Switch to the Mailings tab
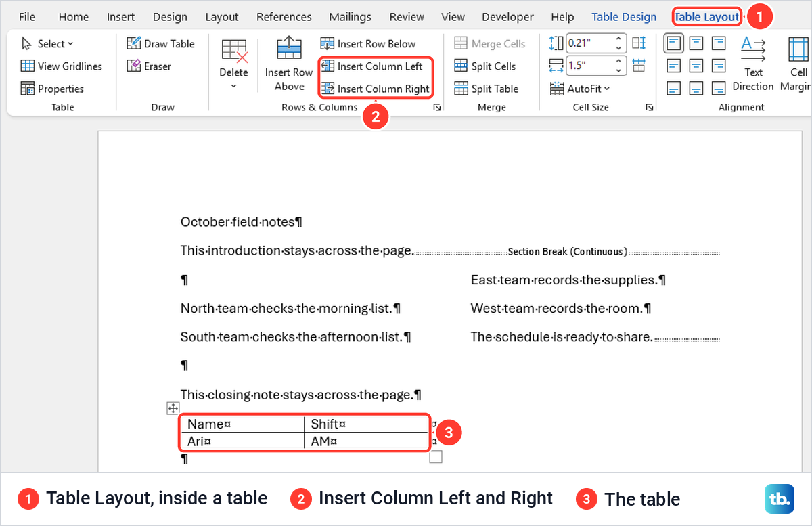 [350, 17]
